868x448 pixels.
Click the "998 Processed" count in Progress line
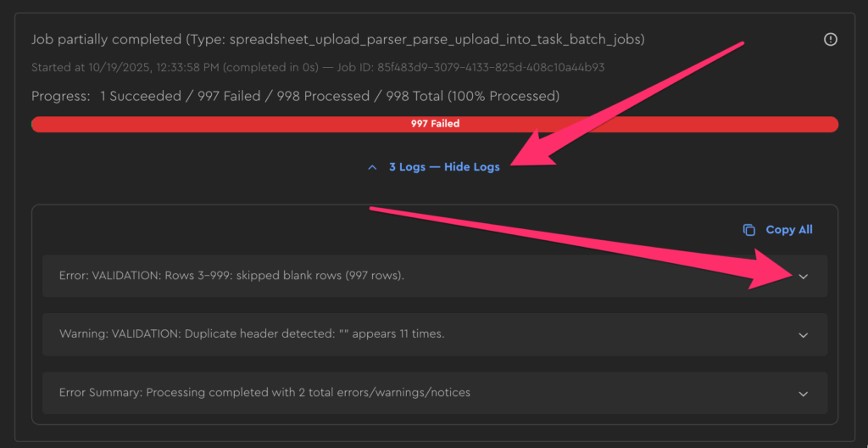coord(324,96)
